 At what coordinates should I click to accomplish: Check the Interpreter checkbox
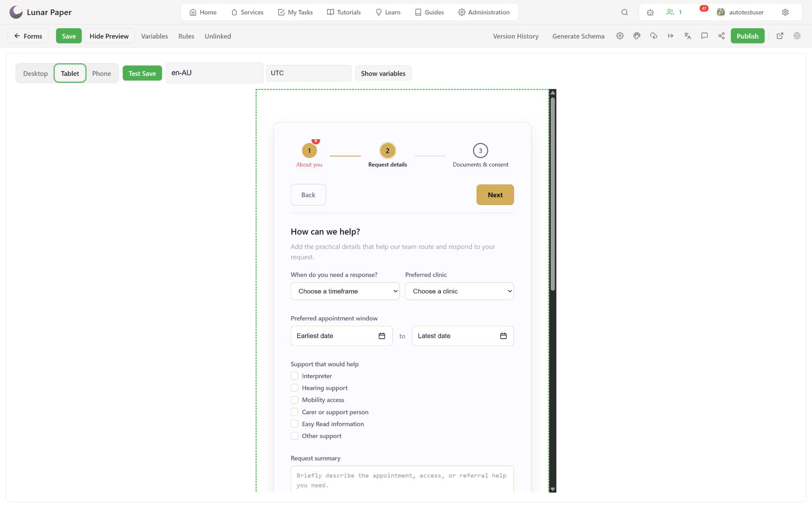pyautogui.click(x=295, y=376)
